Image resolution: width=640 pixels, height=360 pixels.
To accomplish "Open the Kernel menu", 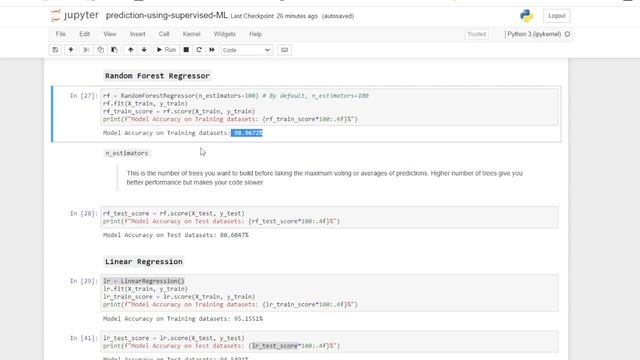I will pos(191,34).
